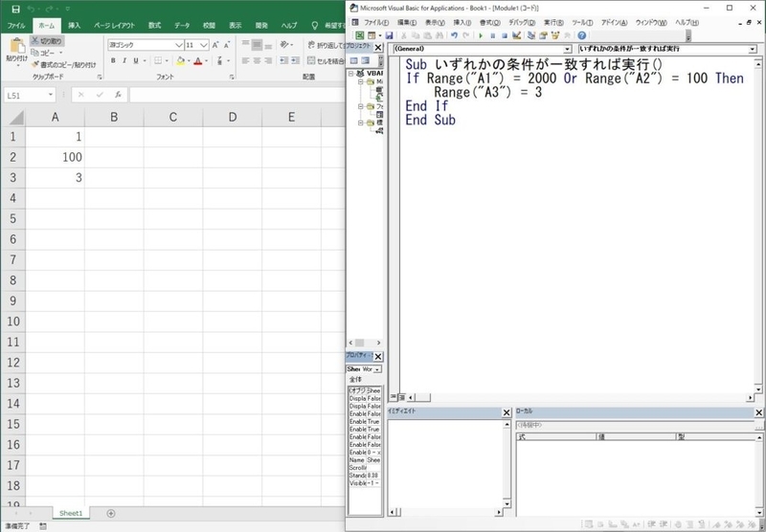Open Object Browser icon in VBA toolbar
The height and width of the screenshot is (532, 766).
coord(555,35)
